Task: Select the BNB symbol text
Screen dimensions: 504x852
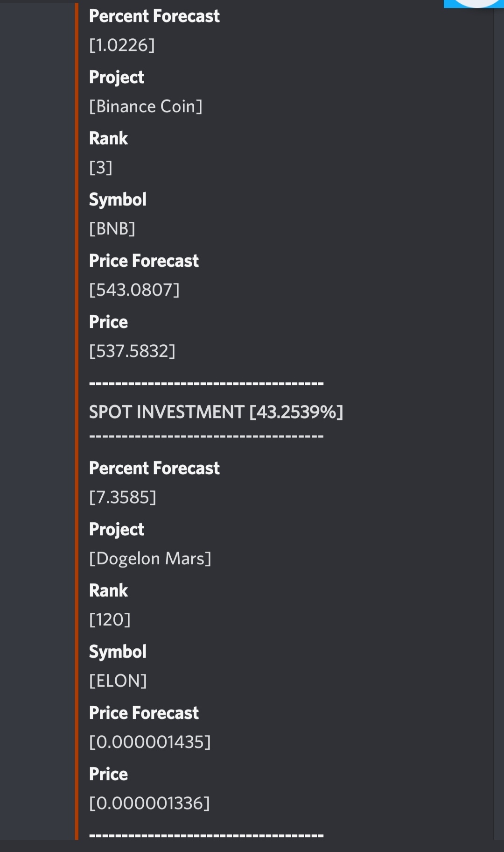Action: [112, 229]
